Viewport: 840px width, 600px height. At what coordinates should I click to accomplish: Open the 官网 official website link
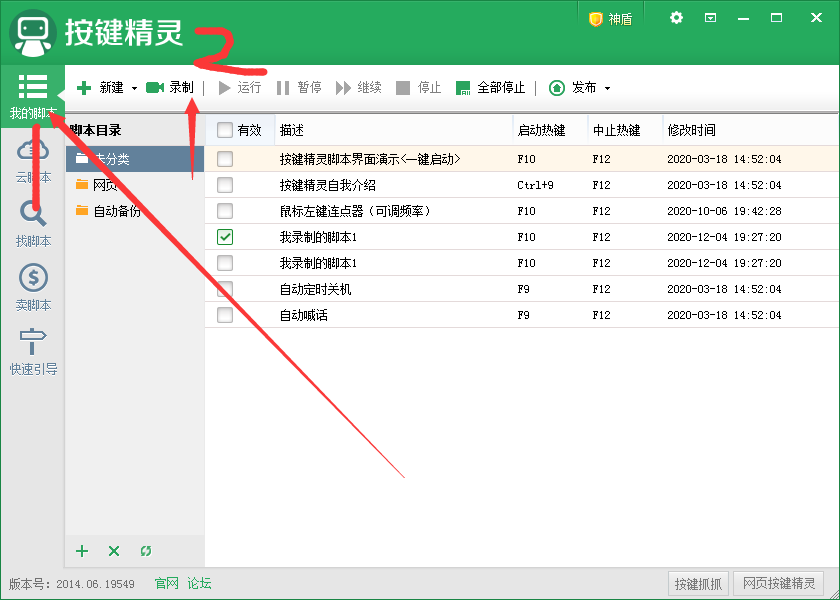[166, 583]
